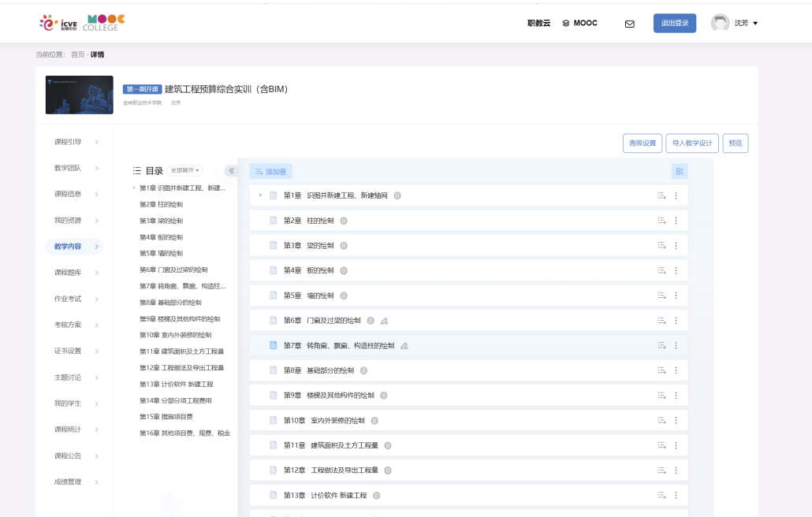
Task: Open the 全部展开 dropdown
Action: point(185,170)
